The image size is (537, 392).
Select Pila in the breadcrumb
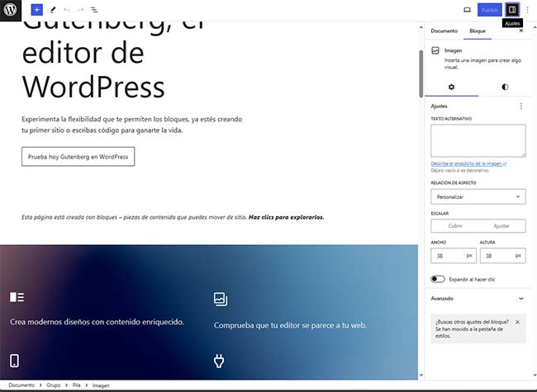coord(76,385)
